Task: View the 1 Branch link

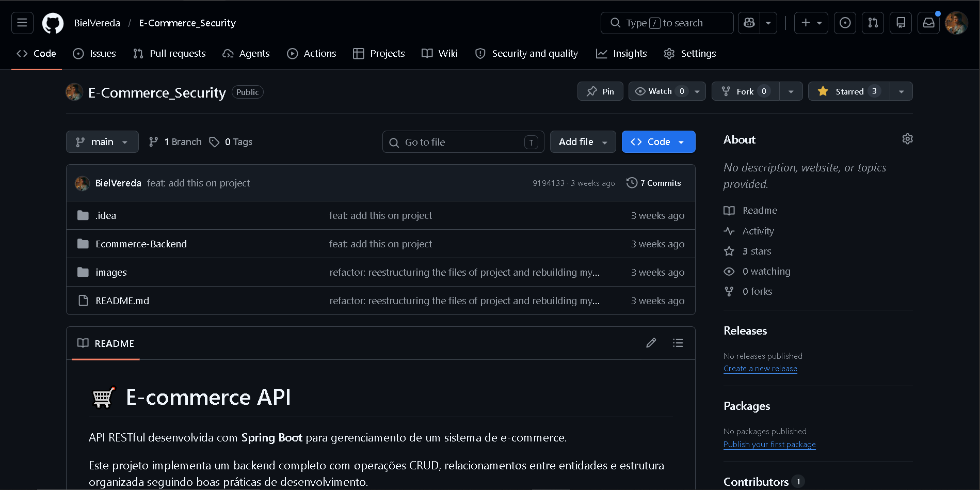Action: click(x=175, y=142)
